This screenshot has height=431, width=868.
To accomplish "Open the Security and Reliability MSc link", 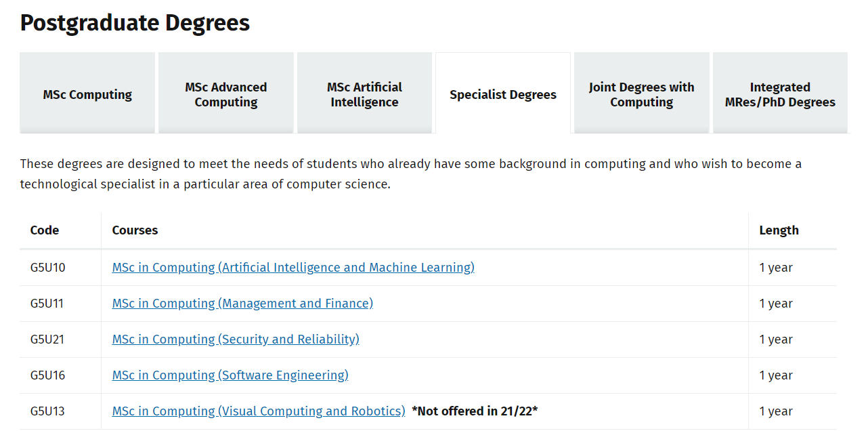I will [236, 340].
